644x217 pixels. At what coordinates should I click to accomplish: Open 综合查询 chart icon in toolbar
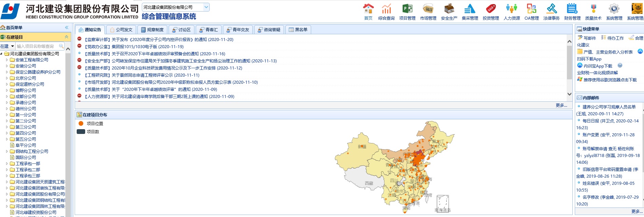click(x=386, y=9)
